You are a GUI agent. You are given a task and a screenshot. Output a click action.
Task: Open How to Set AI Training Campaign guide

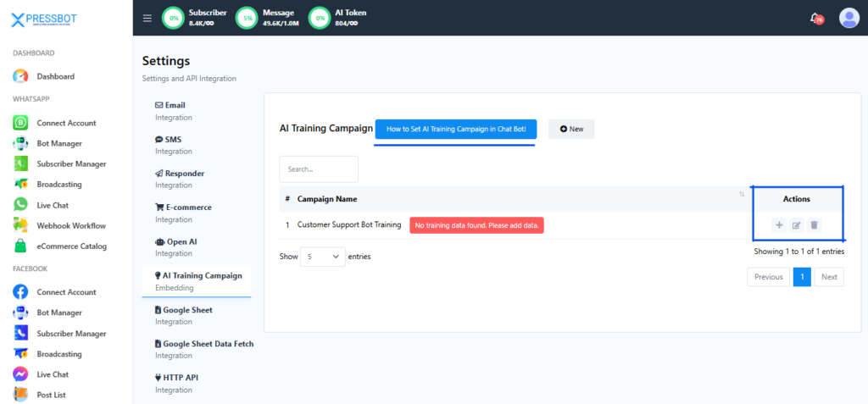455,129
